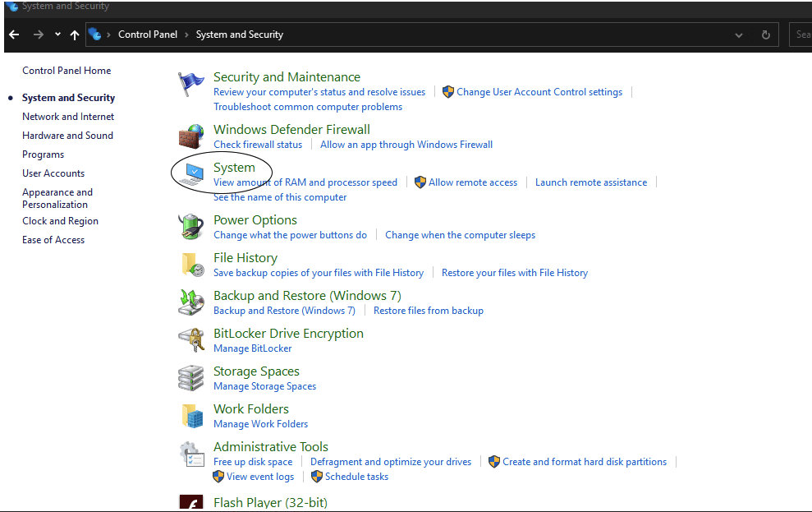The image size is (812, 512).
Task: Click the Power Options battery icon
Action: tap(190, 226)
